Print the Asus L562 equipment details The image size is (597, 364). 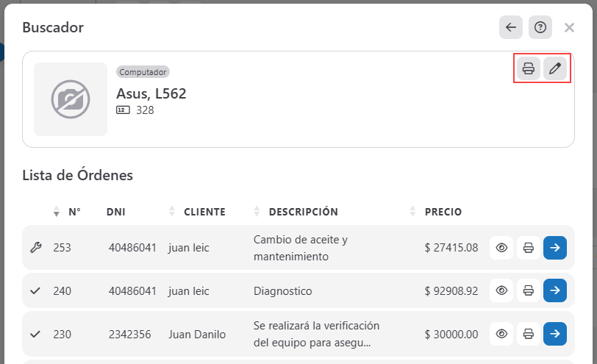pos(528,69)
